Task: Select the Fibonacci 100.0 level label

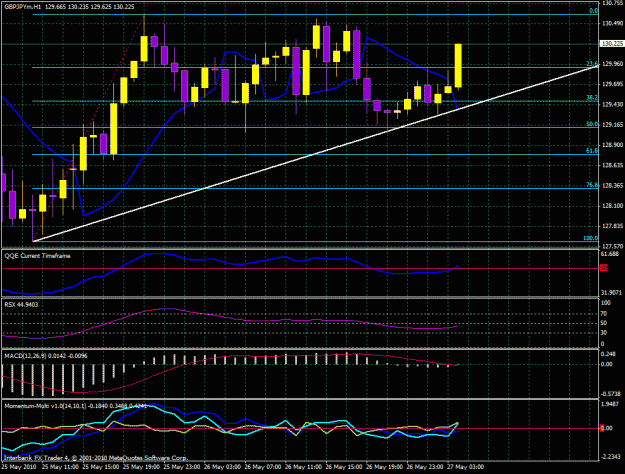Action: [x=591, y=238]
